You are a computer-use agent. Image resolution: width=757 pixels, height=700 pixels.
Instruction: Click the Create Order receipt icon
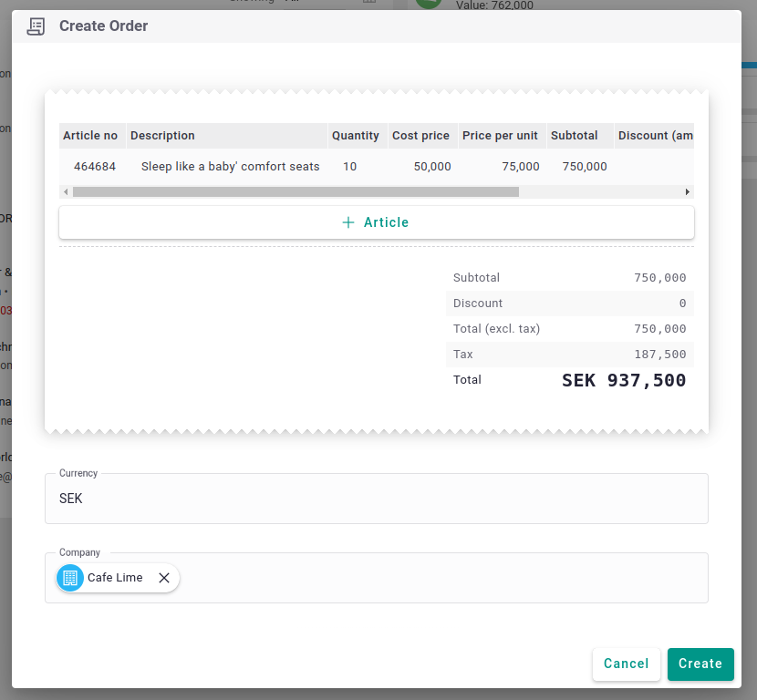point(36,26)
